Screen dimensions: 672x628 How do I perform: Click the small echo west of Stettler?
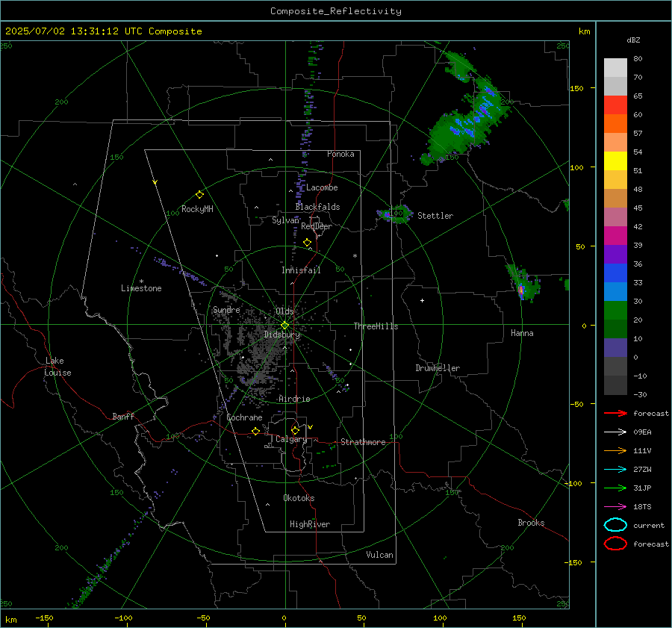(393, 214)
